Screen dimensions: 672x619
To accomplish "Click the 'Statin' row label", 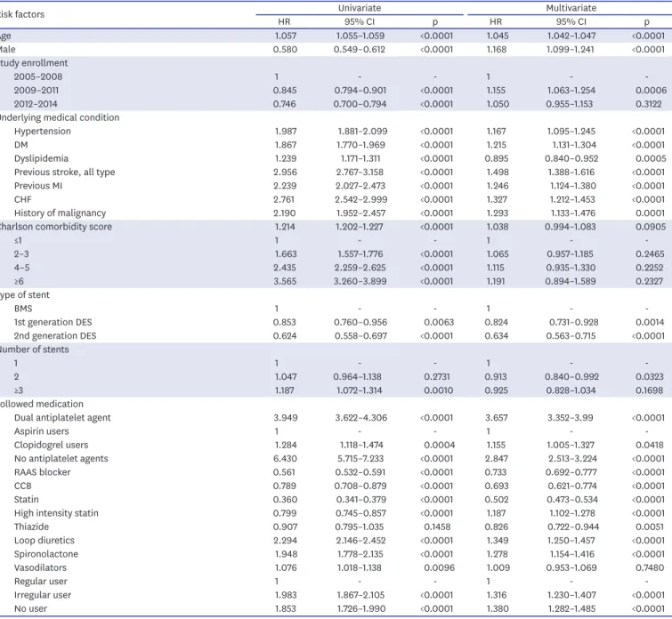I will click(26, 500).
